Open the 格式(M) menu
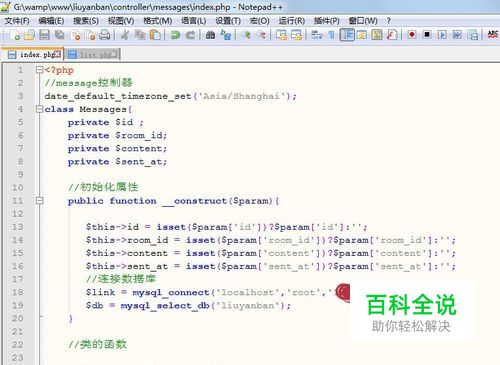The image size is (500, 365). tap(157, 21)
